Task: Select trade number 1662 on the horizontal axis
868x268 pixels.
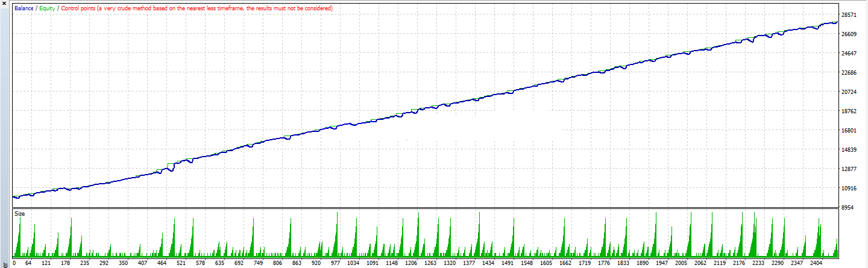Action: (x=565, y=263)
